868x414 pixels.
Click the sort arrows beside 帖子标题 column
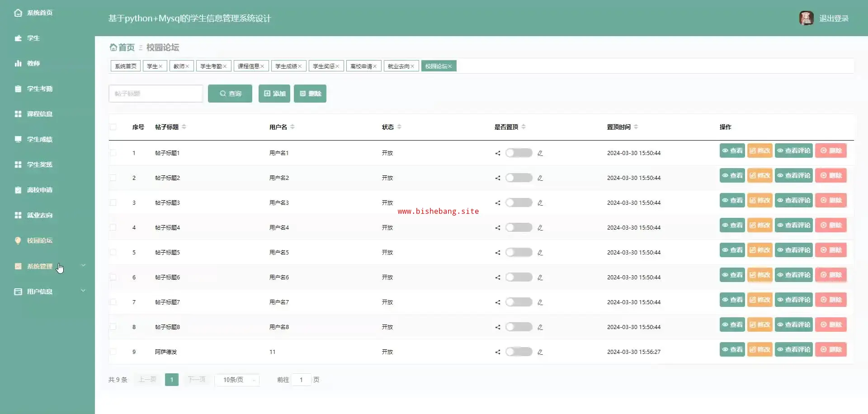(x=184, y=127)
